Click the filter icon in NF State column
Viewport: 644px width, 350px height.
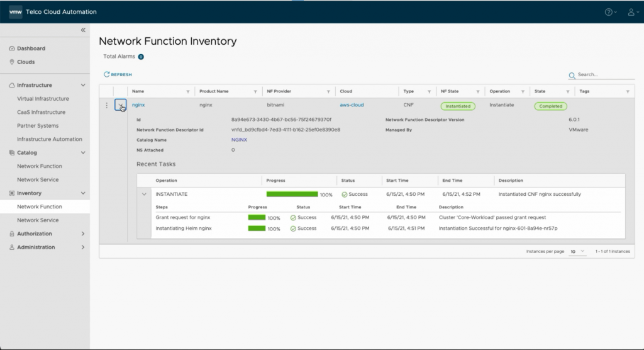(x=479, y=92)
